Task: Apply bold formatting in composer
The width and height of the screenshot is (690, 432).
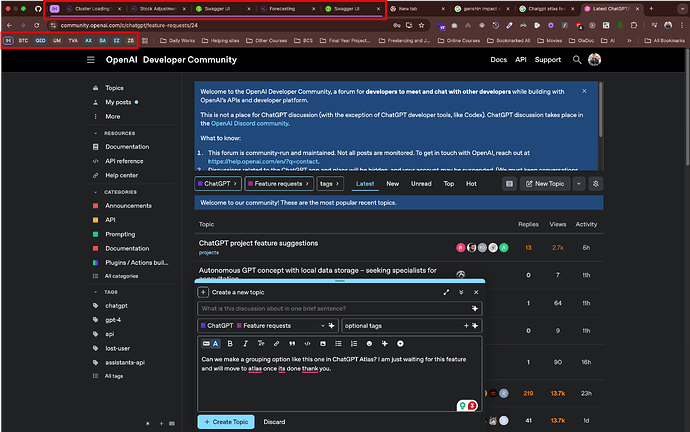Action: (x=230, y=344)
